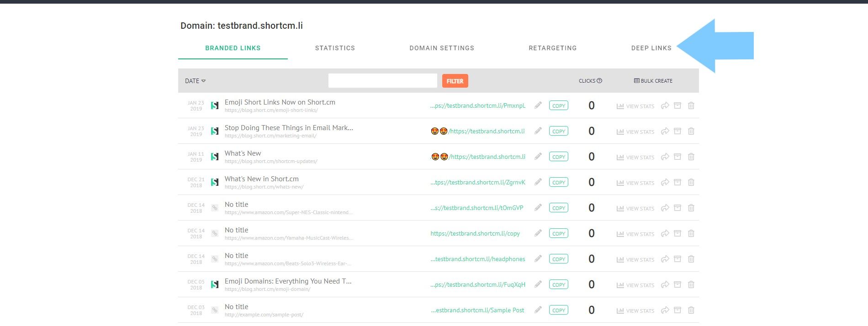Screen dimensions: 868x326
Task: Edit the What's New (Jan 11) link
Action: point(538,157)
